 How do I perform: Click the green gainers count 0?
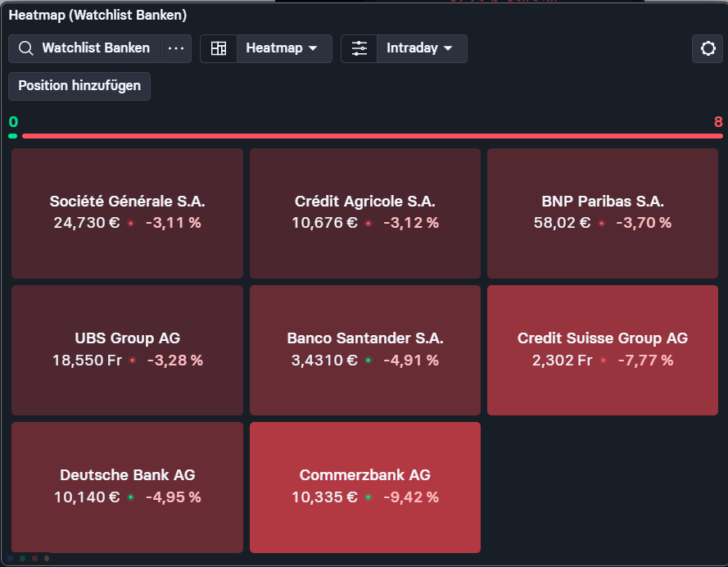point(13,122)
